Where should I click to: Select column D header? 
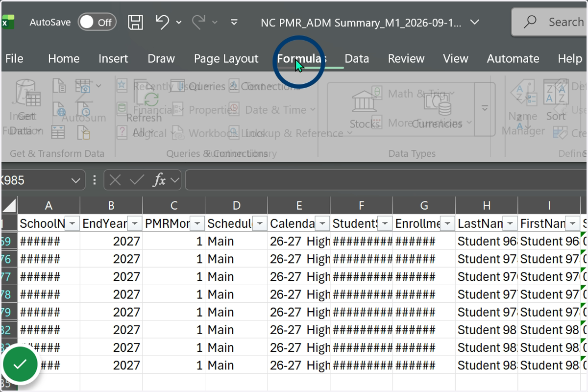pyautogui.click(x=236, y=205)
